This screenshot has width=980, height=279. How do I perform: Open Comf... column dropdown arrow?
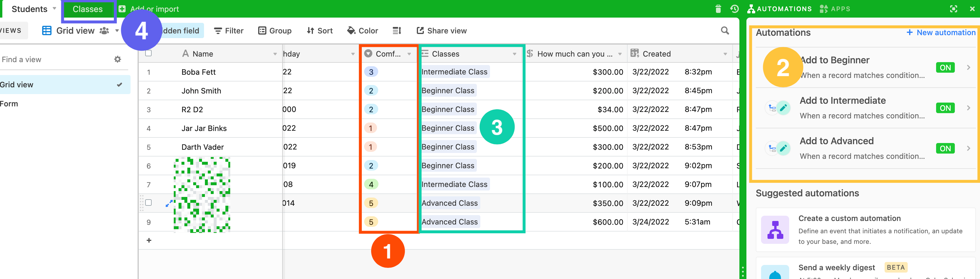(x=409, y=54)
